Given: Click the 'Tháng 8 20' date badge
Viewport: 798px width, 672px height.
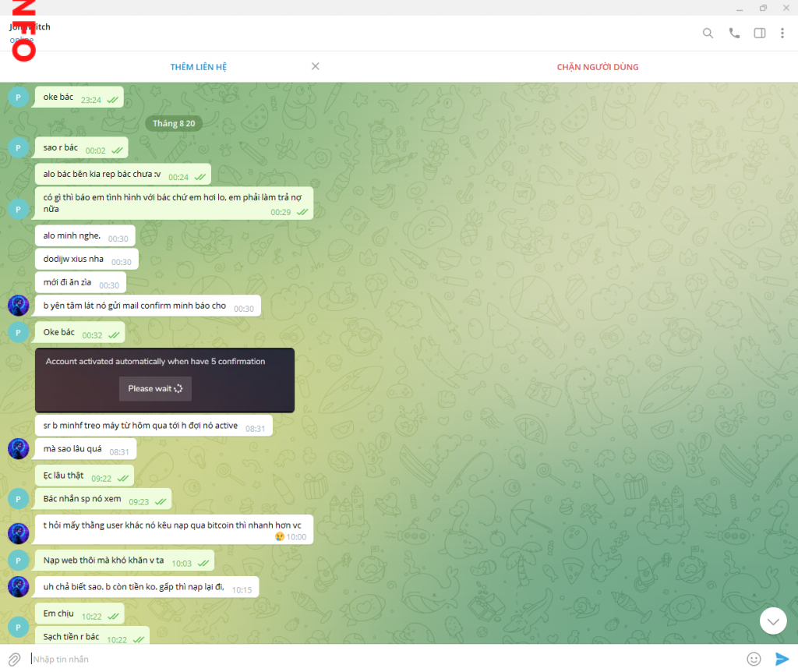Looking at the screenshot, I should click(174, 123).
